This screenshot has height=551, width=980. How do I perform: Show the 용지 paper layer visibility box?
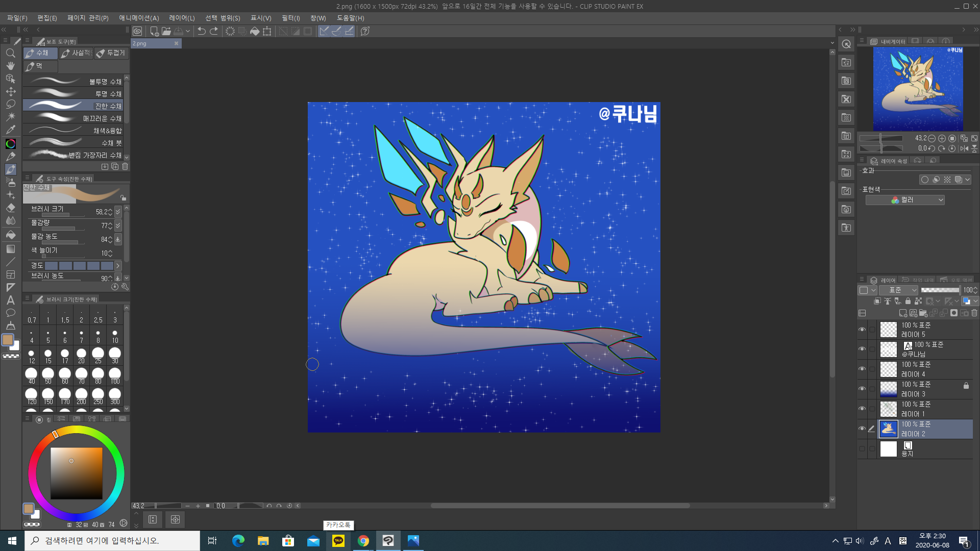(862, 449)
